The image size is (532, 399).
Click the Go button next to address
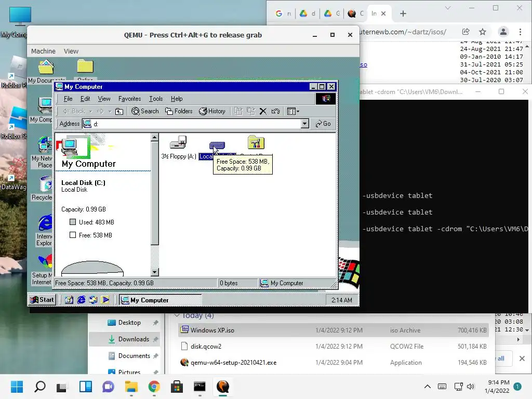323,124
